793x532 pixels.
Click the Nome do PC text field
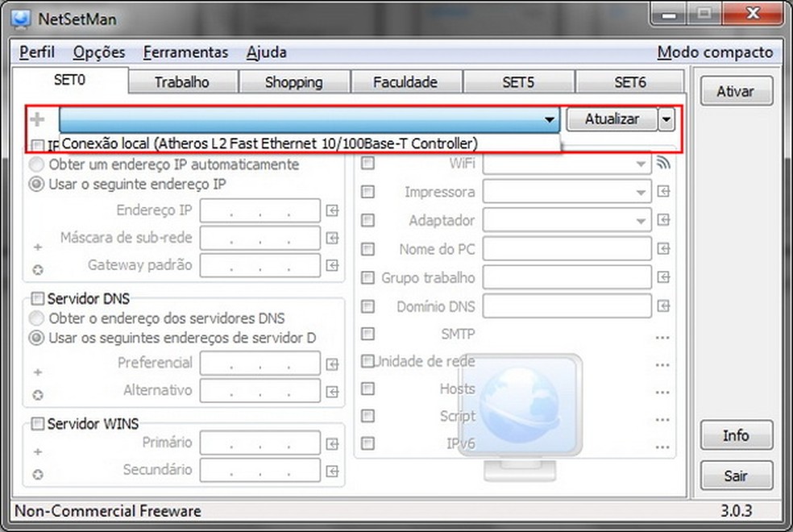[x=567, y=249]
